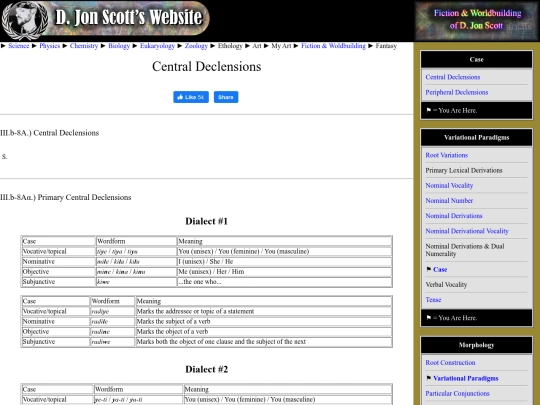Click the Facebook Like button
Screen dimensions: 540x405
(191, 97)
